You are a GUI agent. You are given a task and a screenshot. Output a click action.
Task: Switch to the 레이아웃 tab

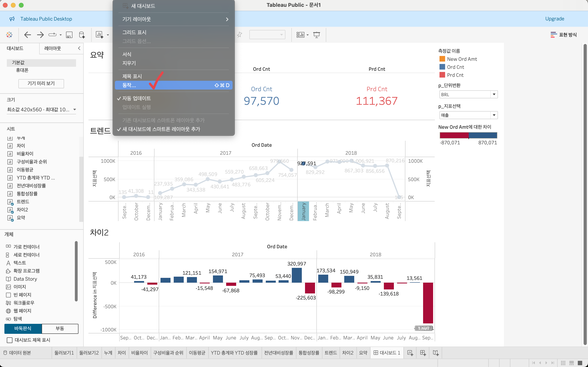[x=53, y=48]
